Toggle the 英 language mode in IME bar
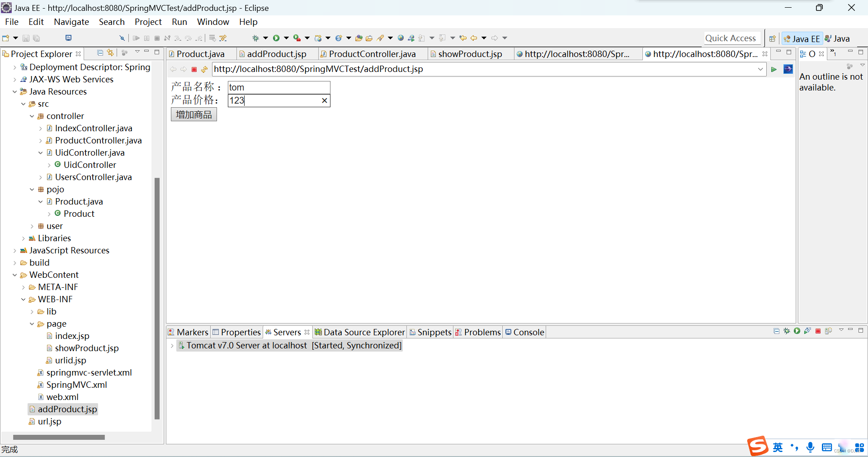Image resolution: width=868 pixels, height=457 pixels. (778, 447)
